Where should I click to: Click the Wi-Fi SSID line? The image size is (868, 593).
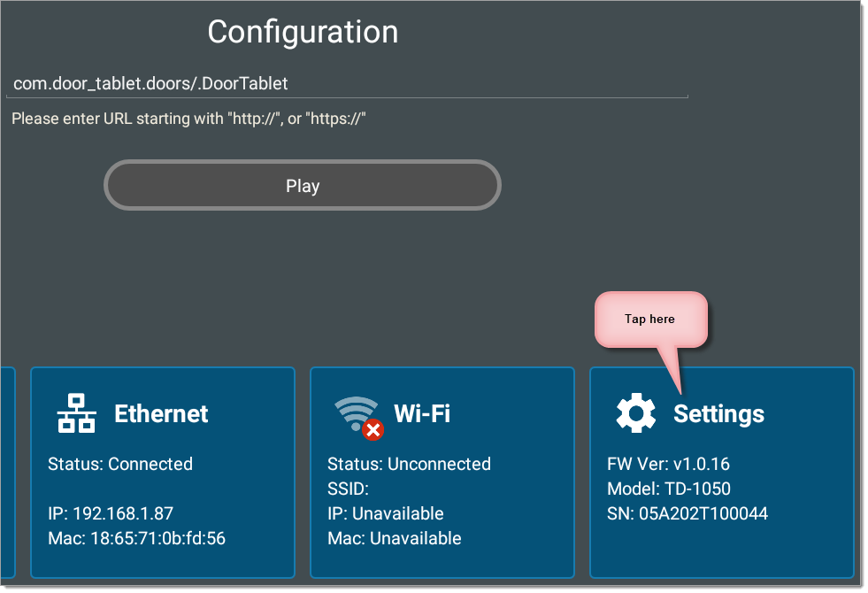click(x=348, y=489)
